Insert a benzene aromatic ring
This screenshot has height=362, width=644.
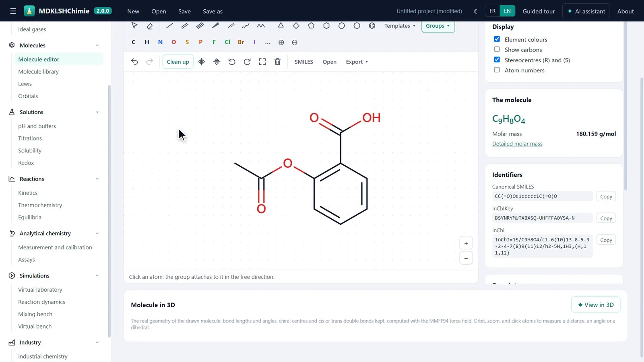pyautogui.click(x=372, y=26)
